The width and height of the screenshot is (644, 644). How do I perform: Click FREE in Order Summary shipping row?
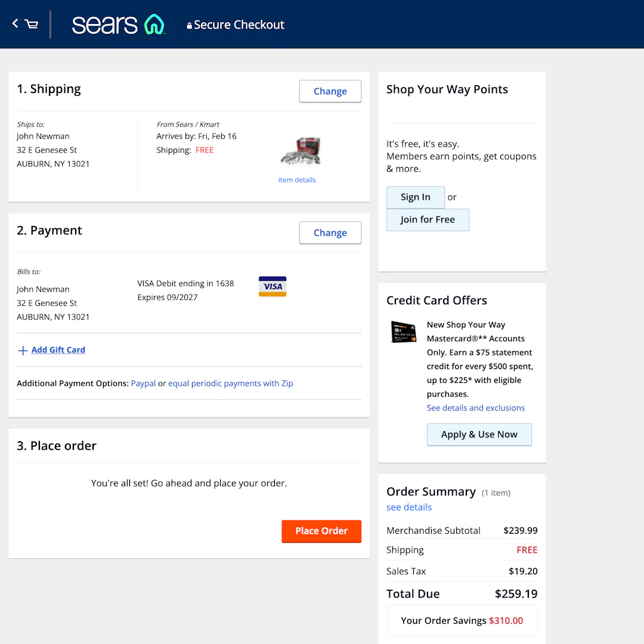[527, 550]
